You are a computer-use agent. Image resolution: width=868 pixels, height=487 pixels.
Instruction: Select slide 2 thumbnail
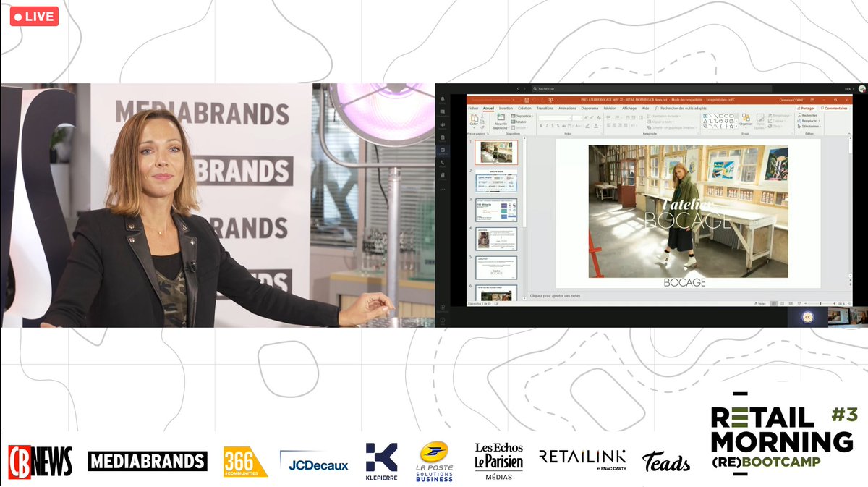[x=496, y=181]
